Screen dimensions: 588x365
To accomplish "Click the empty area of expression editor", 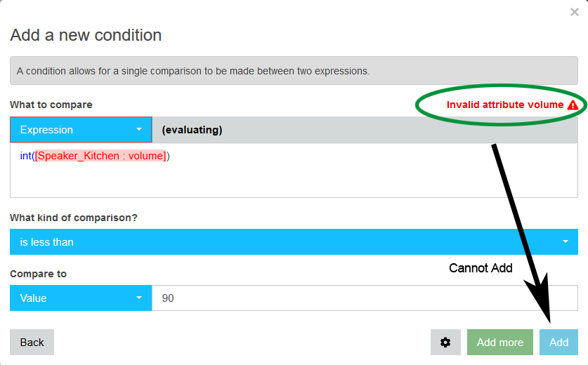I will click(x=294, y=180).
